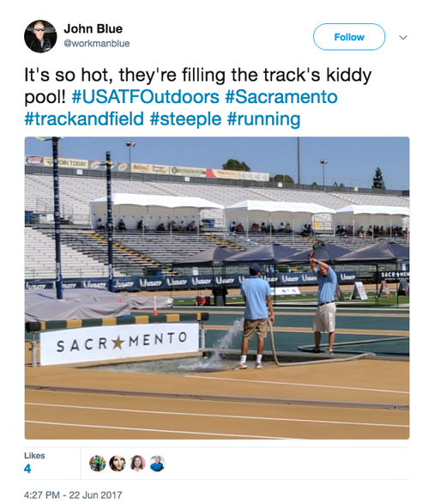Open the #Sacramento hashtag

281,97
